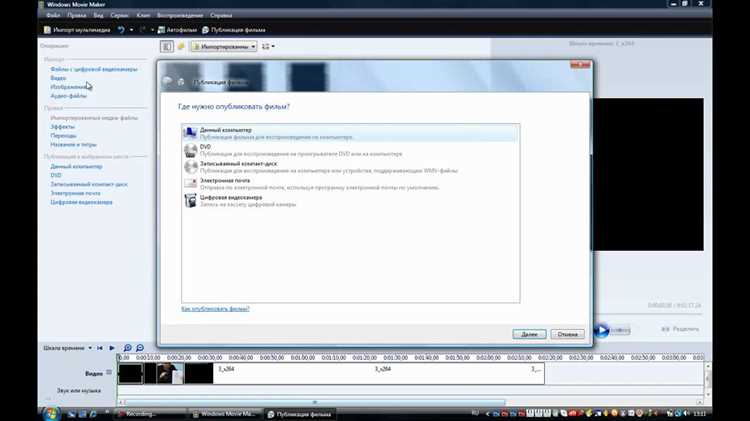Click the Публикация фильма taskbar button
The image size is (750, 421).
click(299, 414)
